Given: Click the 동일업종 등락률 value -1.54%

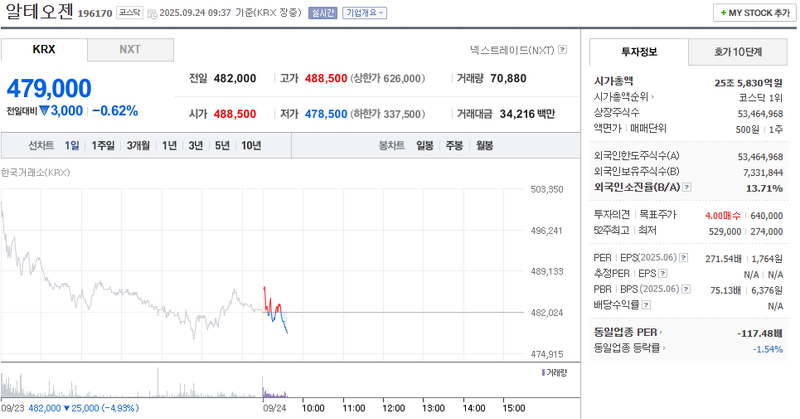Looking at the screenshot, I should click(768, 349).
